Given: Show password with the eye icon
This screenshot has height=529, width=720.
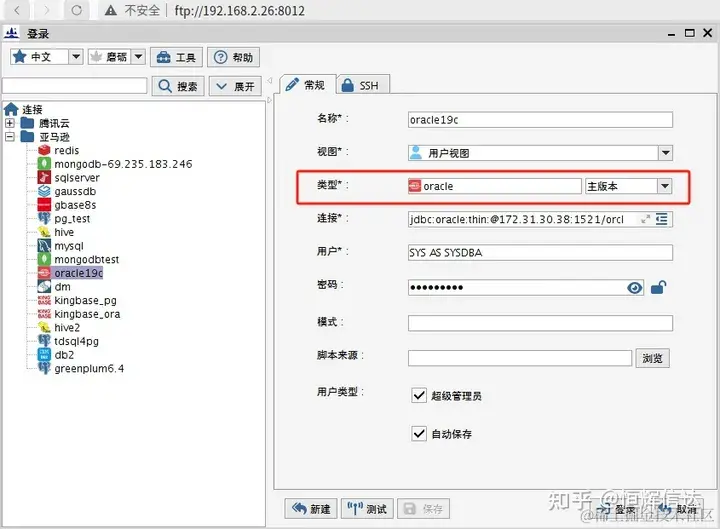Looking at the screenshot, I should [x=635, y=288].
